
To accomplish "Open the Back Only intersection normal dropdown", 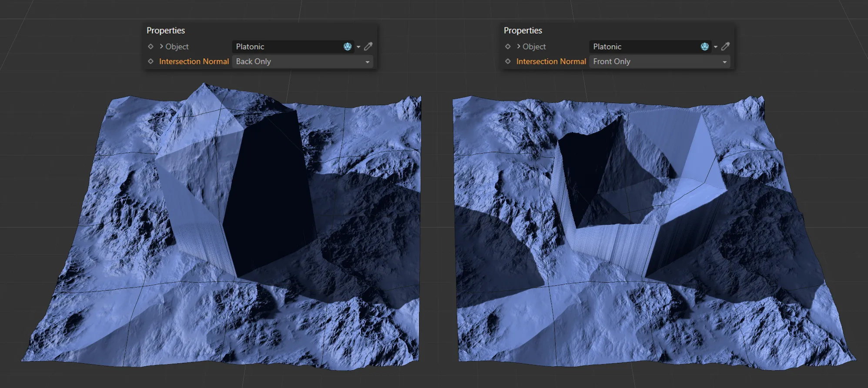I will tap(302, 62).
